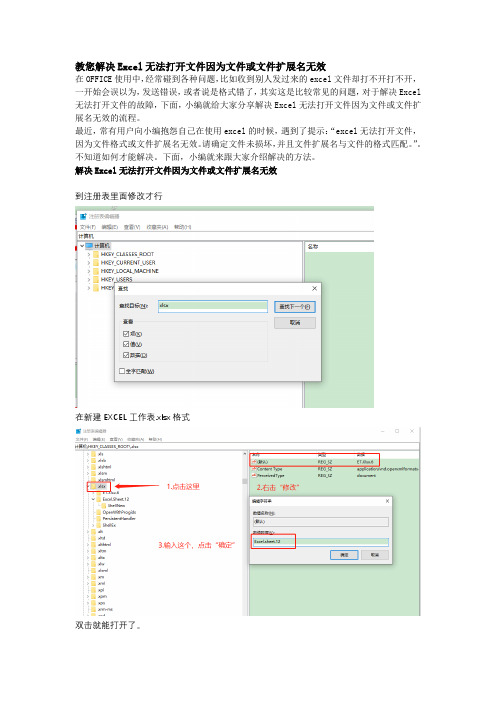This screenshot has height=702, width=496.
Task: Click the HKEY_USERS folder icon
Action: tap(96, 279)
